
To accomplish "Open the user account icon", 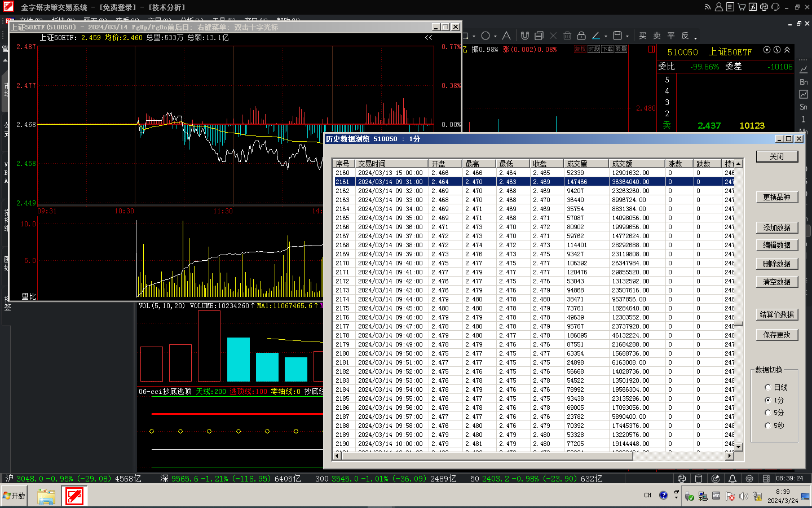I will (x=719, y=7).
